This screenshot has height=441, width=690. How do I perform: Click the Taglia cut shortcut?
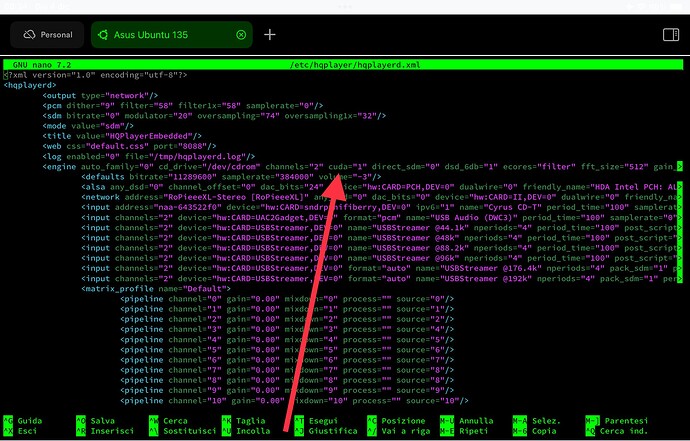(249, 421)
